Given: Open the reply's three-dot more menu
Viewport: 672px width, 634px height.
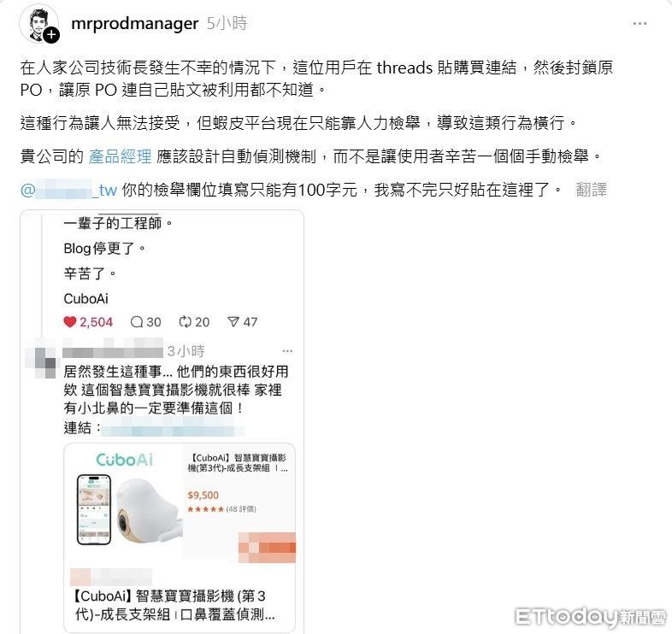Looking at the screenshot, I should pyautogui.click(x=287, y=351).
